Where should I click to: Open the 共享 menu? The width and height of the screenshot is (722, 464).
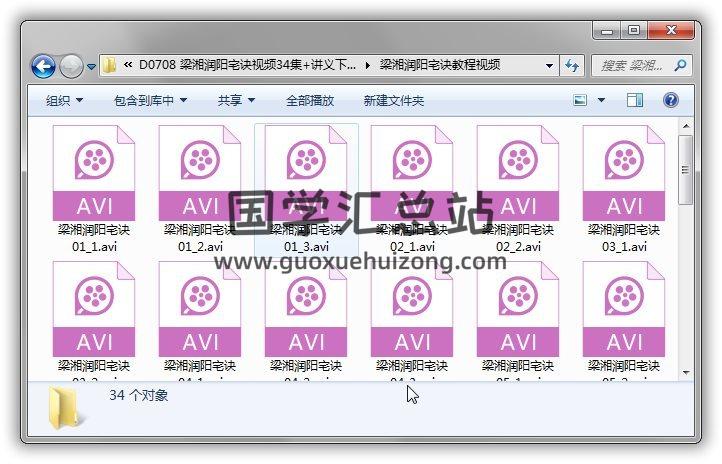[x=236, y=100]
